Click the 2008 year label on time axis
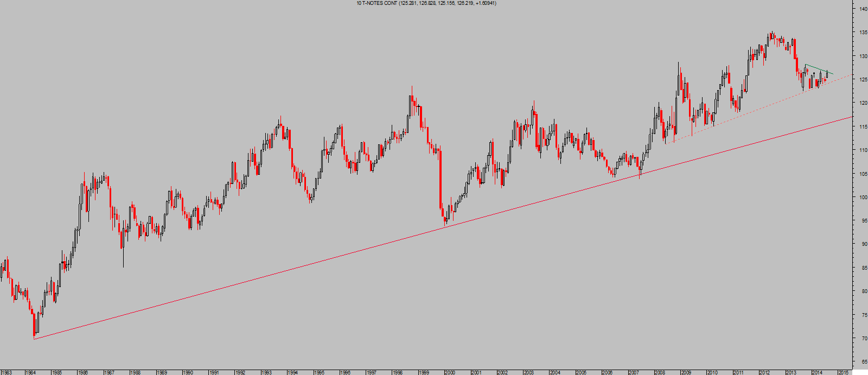This screenshot has height=375, width=868. 659,372
